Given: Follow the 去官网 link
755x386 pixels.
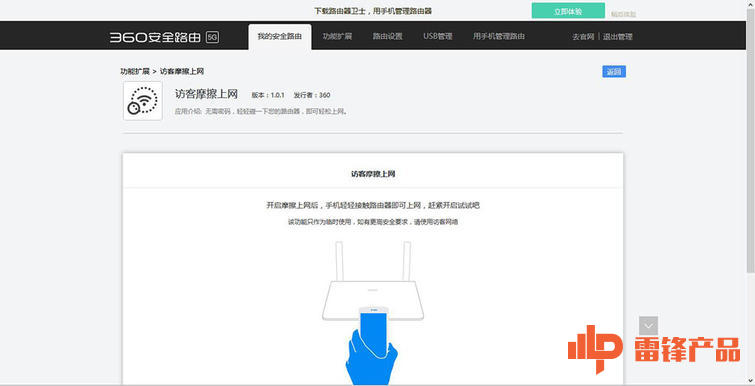Looking at the screenshot, I should tap(583, 37).
